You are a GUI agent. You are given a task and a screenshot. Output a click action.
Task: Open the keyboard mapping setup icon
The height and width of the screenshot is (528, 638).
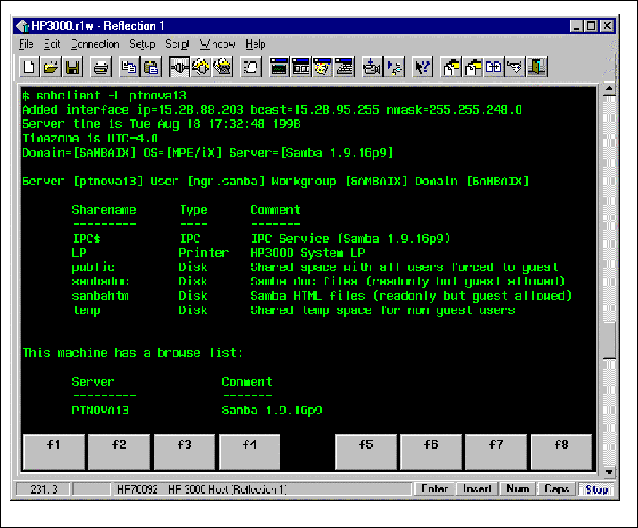tap(344, 67)
